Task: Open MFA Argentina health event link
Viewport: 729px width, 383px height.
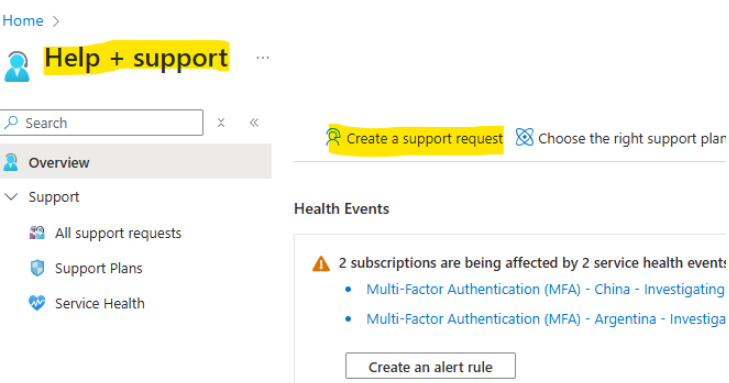Action: point(546,319)
